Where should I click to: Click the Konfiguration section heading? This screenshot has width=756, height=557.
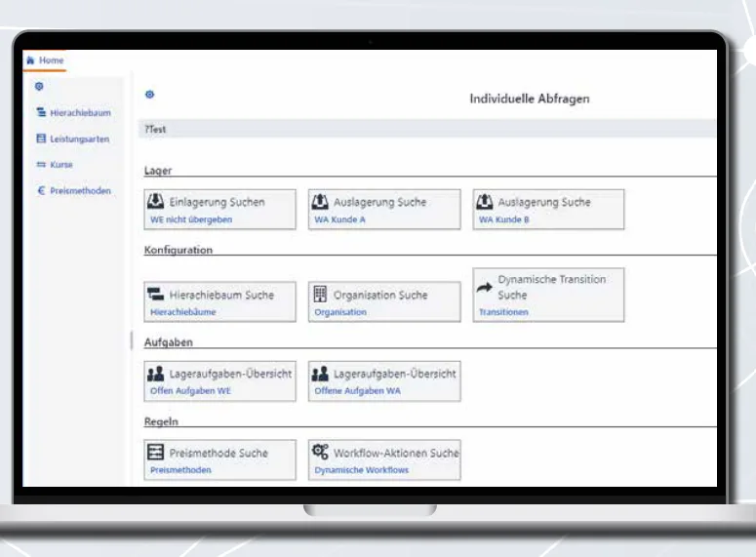point(179,250)
